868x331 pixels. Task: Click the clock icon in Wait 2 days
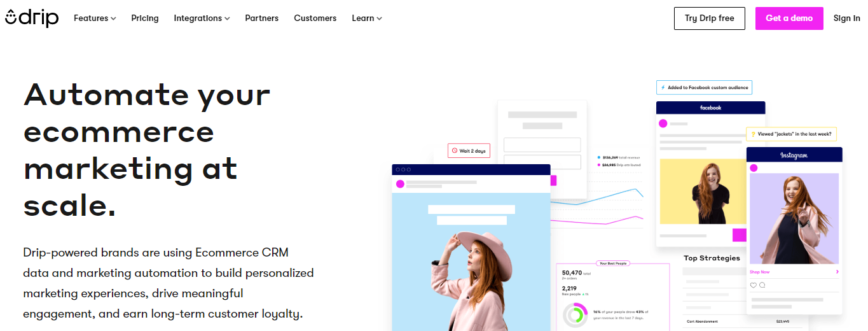455,151
